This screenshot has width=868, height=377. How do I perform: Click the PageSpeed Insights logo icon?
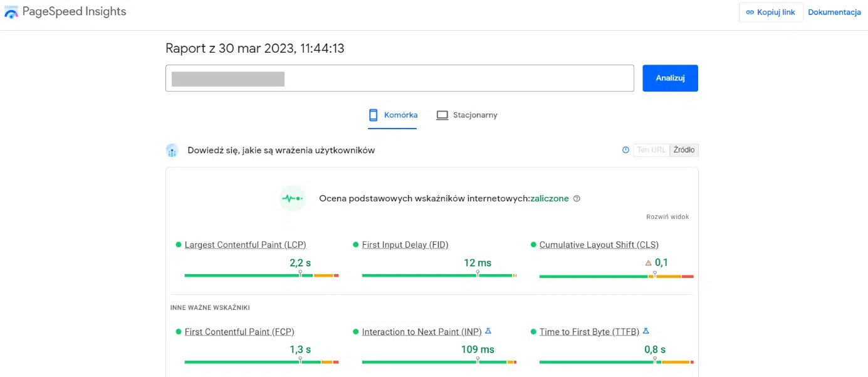point(11,12)
